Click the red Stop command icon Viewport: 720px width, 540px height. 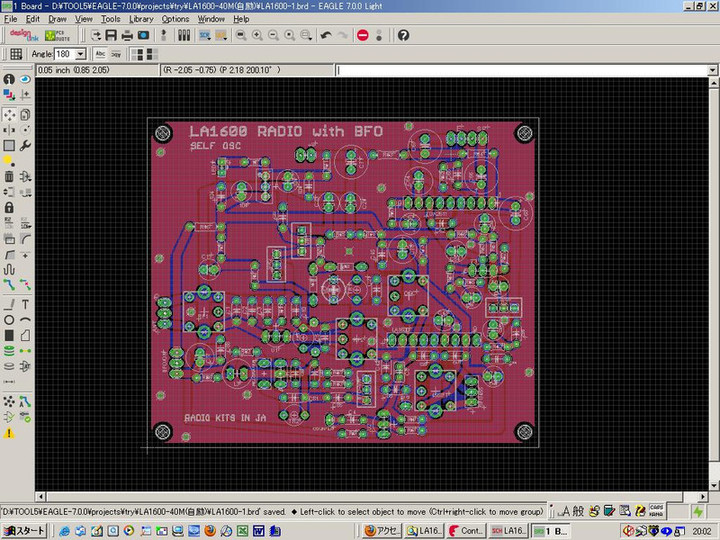[x=362, y=35]
